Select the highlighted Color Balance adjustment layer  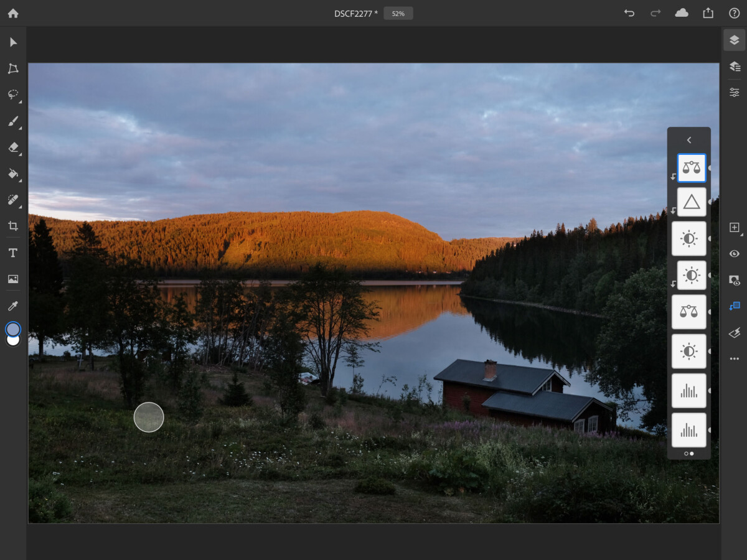[x=692, y=168]
